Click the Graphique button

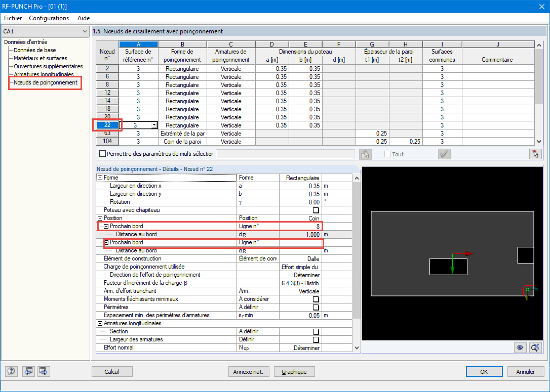[294, 371]
